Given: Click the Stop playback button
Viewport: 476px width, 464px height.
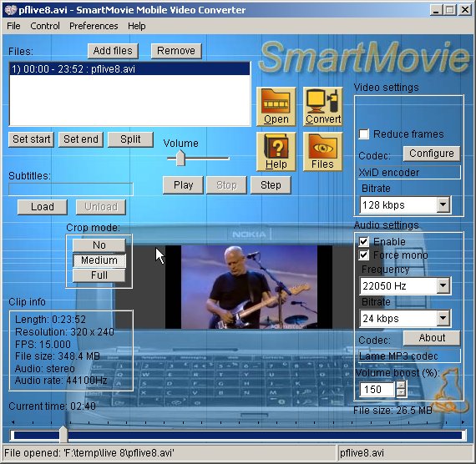Looking at the screenshot, I should click(226, 185).
